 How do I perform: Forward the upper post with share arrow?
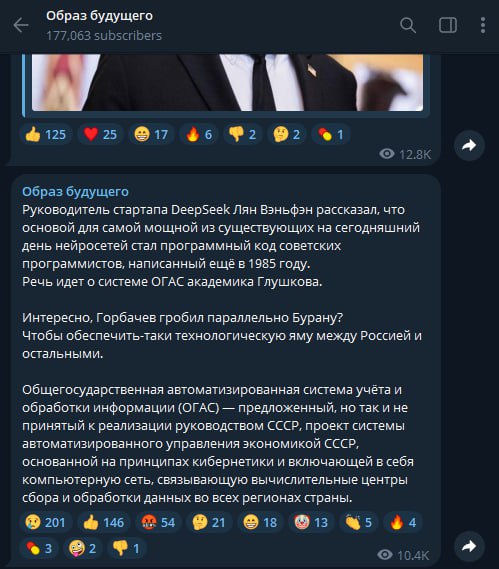(x=469, y=146)
